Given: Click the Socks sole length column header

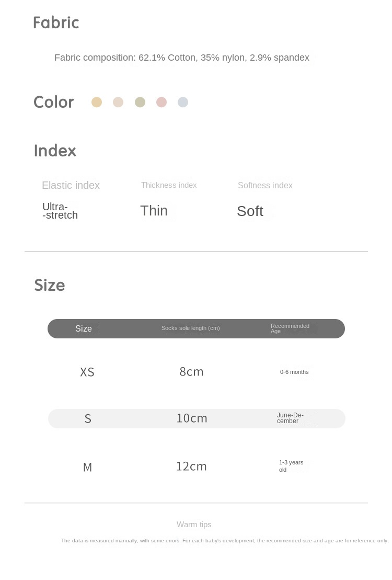Looking at the screenshot, I should click(190, 328).
